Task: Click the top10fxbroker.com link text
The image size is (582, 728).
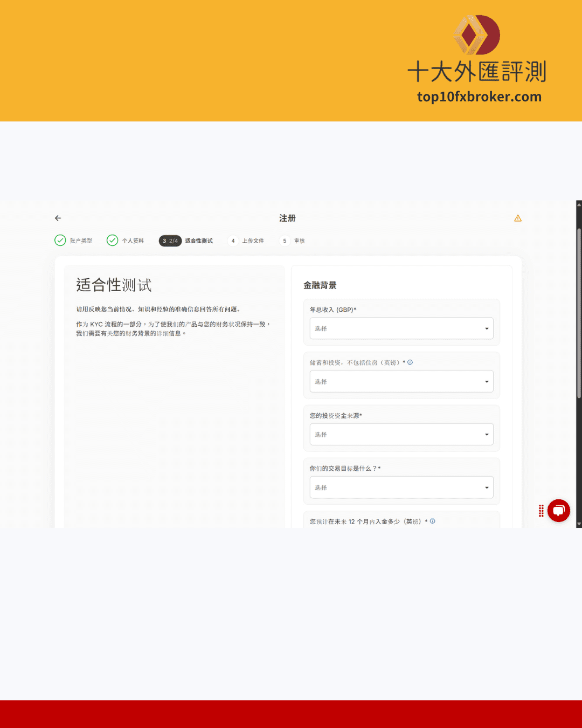Action: 479,97
